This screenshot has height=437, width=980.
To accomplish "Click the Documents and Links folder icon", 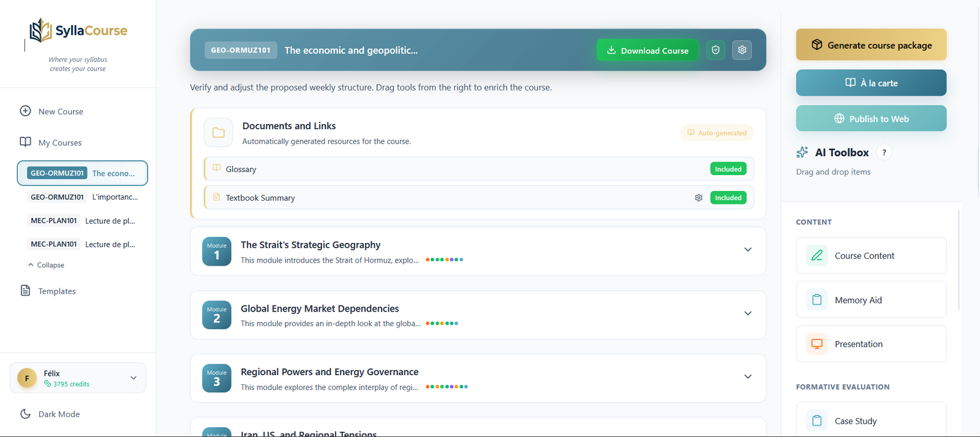I will 218,133.
